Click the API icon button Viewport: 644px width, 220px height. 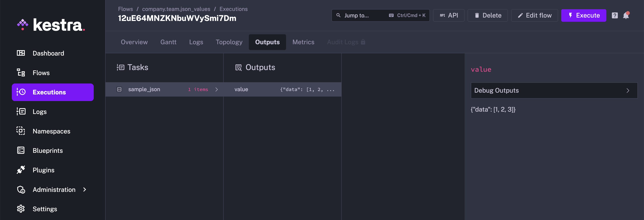tap(449, 15)
